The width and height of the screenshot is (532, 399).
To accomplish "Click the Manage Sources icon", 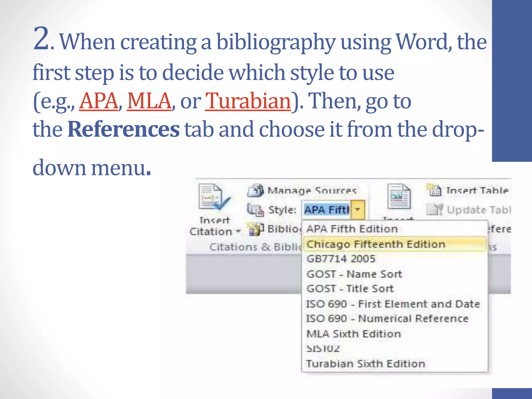I will click(256, 190).
